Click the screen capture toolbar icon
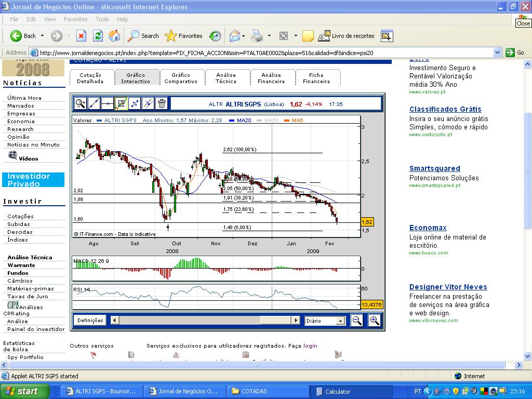Viewport: 532px width, 399px height. 387,36
